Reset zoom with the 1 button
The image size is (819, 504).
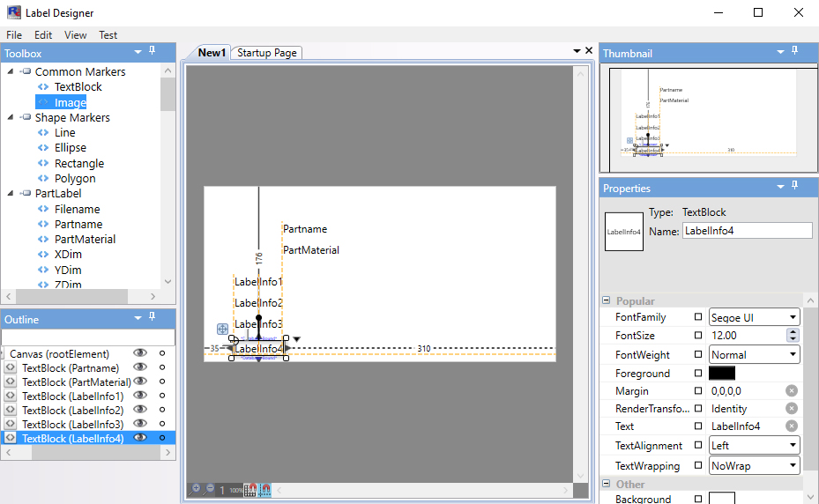[222, 490]
